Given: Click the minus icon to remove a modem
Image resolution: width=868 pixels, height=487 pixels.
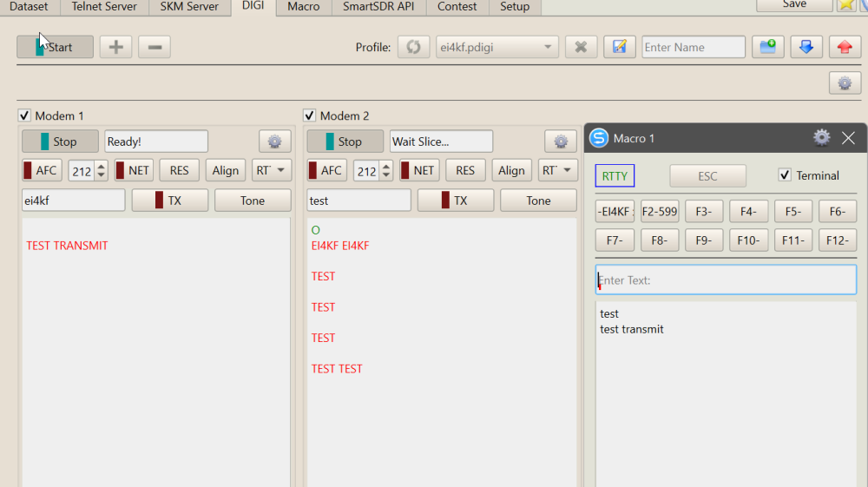Looking at the screenshot, I should coord(155,47).
